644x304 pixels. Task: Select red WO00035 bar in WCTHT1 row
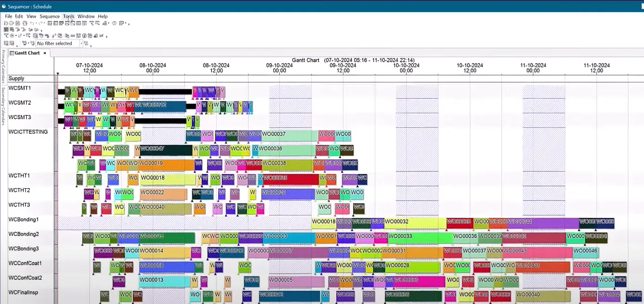[x=291, y=180]
